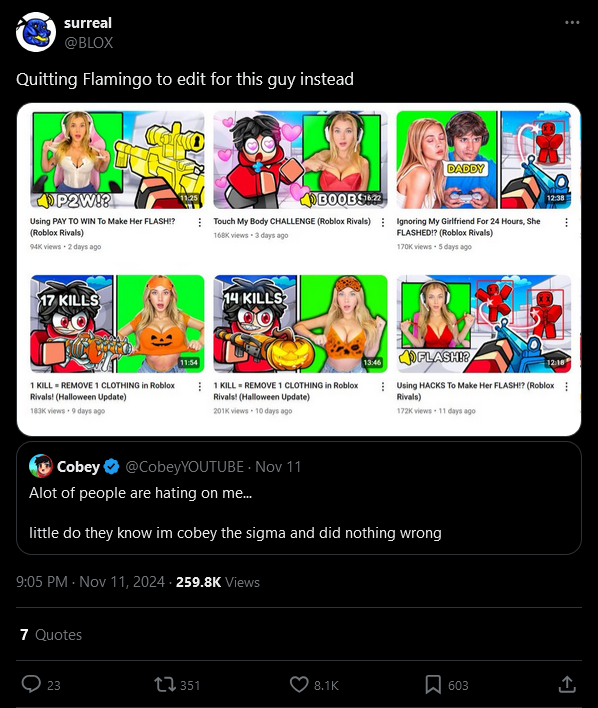Open the quoted Cobey post text
The image size is (598, 708).
[x=235, y=513]
